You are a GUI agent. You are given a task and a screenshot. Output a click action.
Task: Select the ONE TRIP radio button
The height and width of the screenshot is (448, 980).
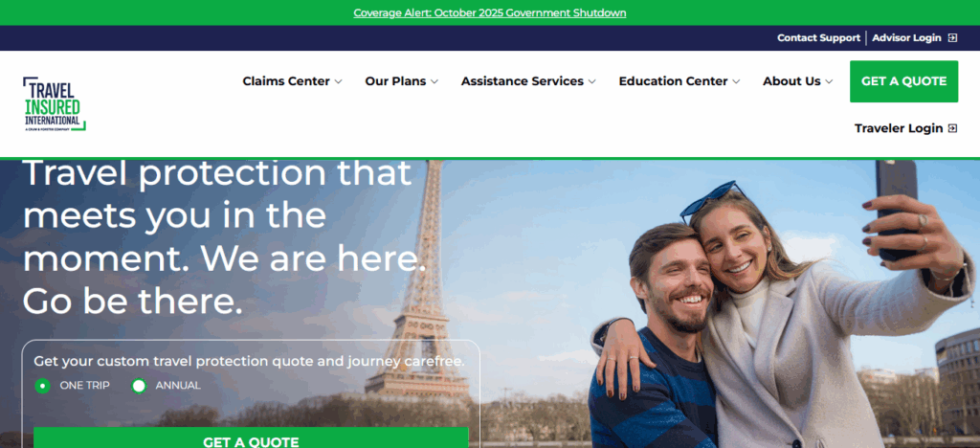coord(42,386)
